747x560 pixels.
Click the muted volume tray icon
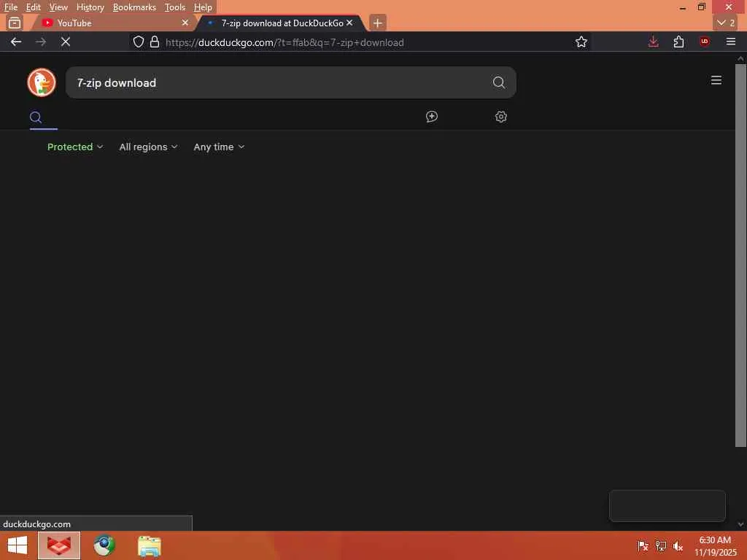678,545
